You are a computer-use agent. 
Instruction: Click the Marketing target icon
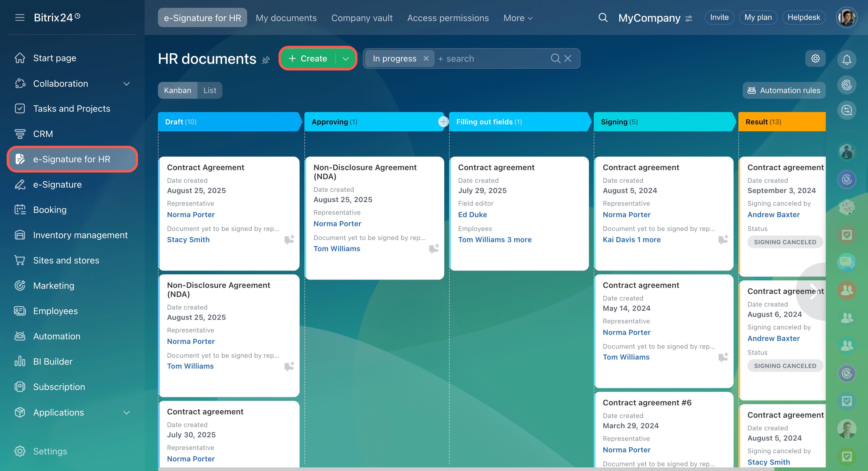tap(20, 285)
